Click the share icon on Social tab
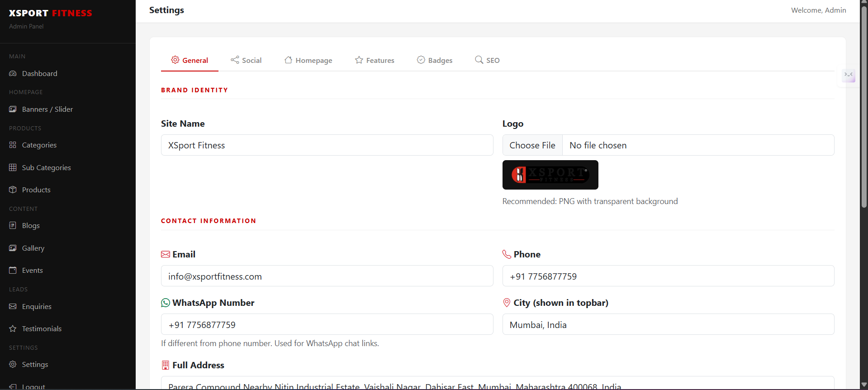Screen dimensions: 868x390 pos(235,60)
